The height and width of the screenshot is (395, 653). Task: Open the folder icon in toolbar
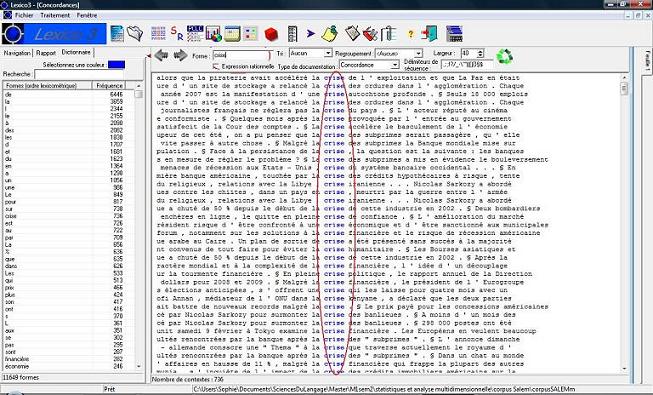[x=135, y=33]
